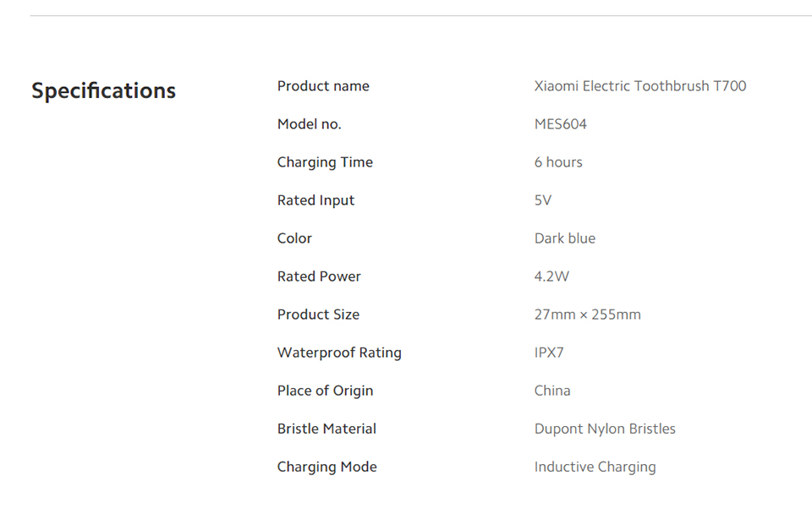This screenshot has width=812, height=525.
Task: Click the Color label
Action: pos(294,238)
